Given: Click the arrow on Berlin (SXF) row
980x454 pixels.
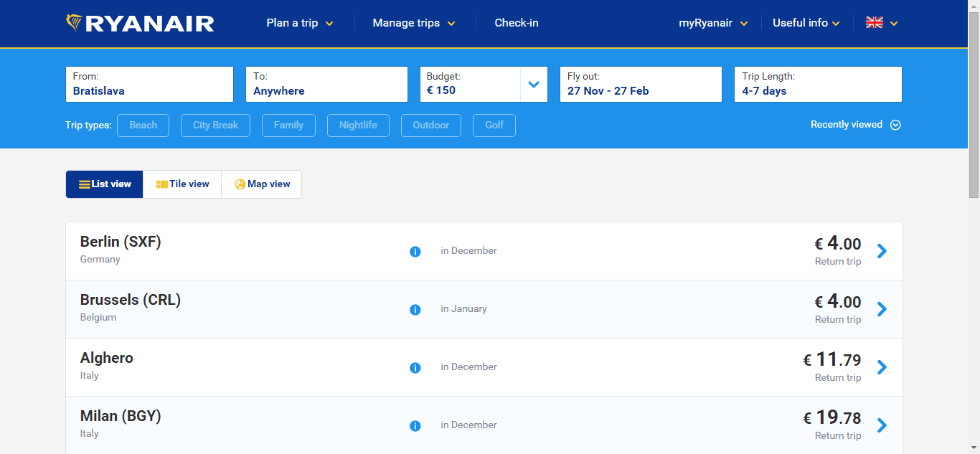Looking at the screenshot, I should 882,251.
